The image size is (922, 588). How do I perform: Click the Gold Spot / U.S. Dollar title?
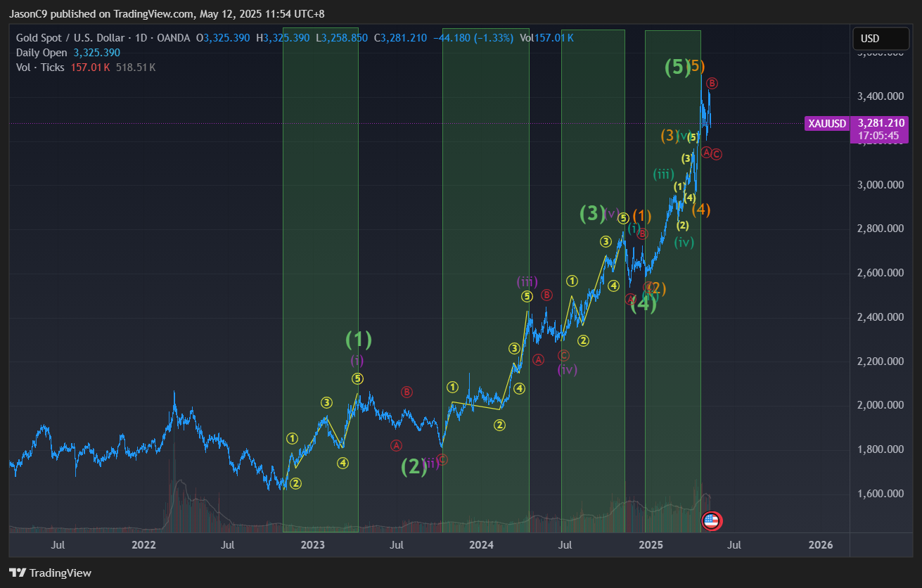(x=72, y=38)
